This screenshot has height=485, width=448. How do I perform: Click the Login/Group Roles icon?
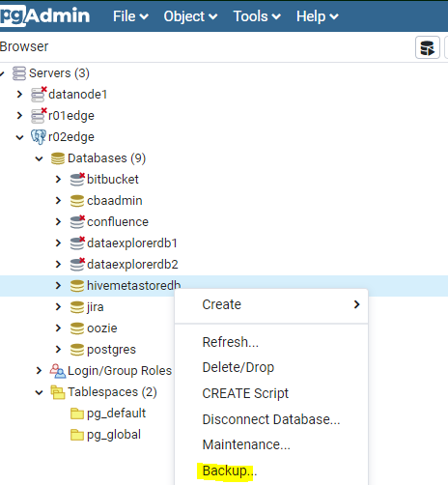point(58,371)
